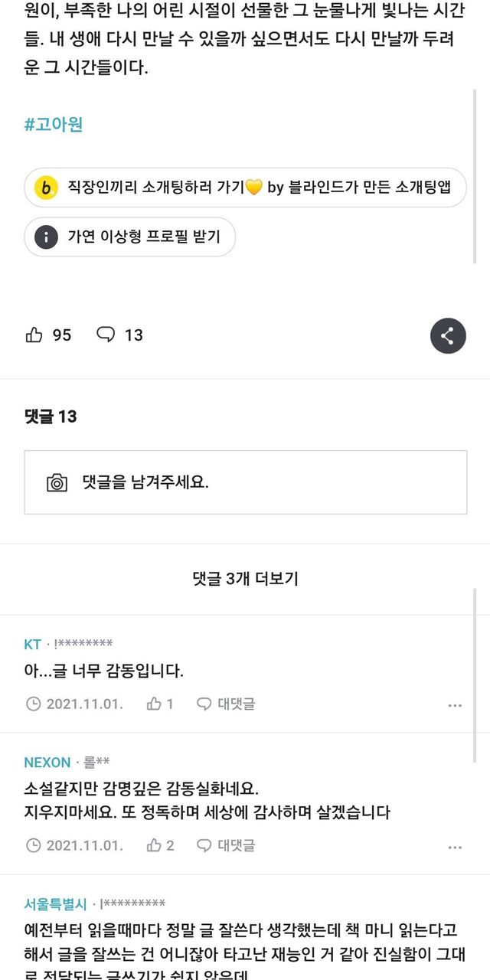The width and height of the screenshot is (490, 980).
Task: Open comments via speech bubble icon
Action: (x=106, y=335)
